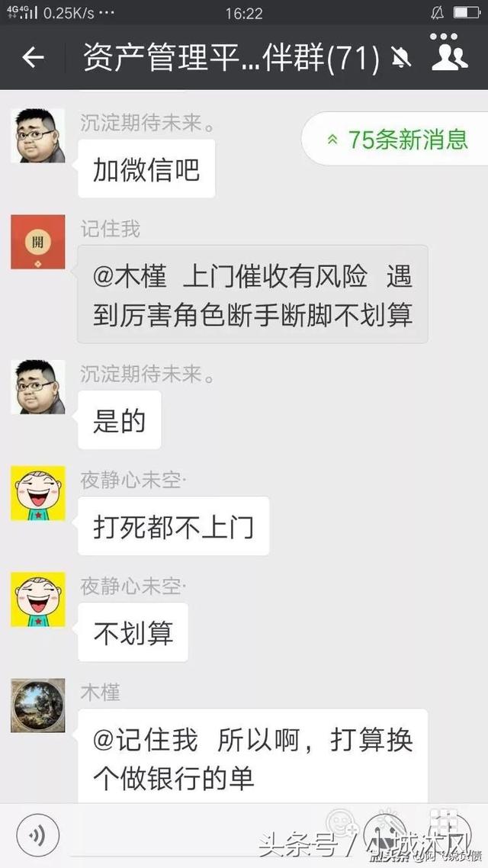
Task: Tap the muted notification bell in title bar
Action: (x=400, y=57)
